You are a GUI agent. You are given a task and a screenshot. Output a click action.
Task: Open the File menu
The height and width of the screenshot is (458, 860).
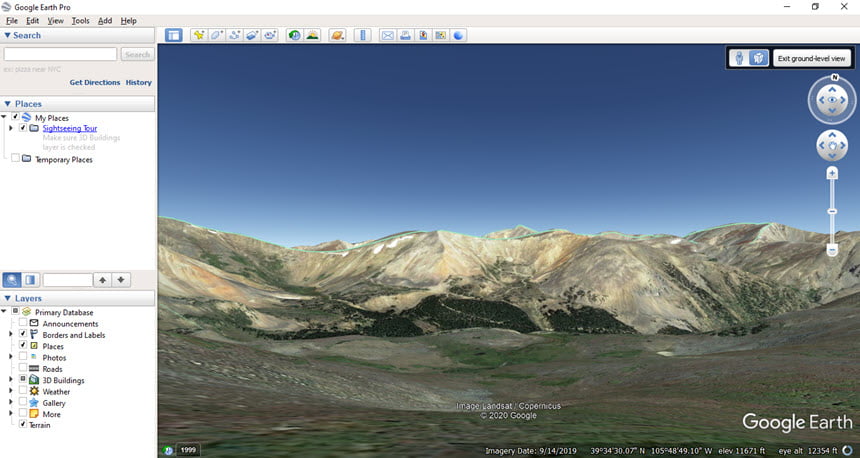[12, 21]
